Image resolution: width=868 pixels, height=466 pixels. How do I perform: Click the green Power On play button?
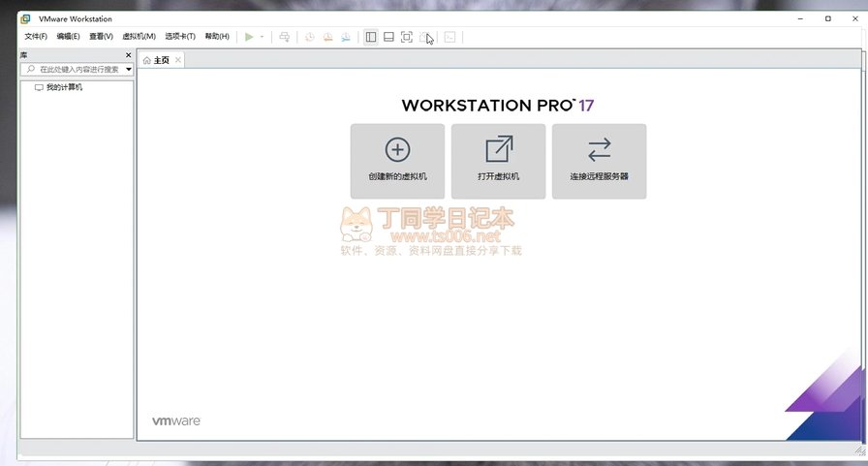249,37
